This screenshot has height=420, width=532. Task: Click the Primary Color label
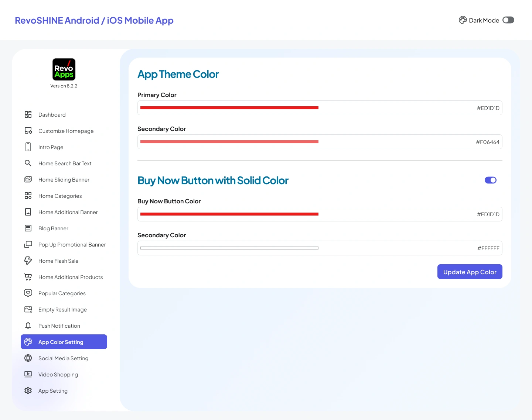(x=157, y=95)
